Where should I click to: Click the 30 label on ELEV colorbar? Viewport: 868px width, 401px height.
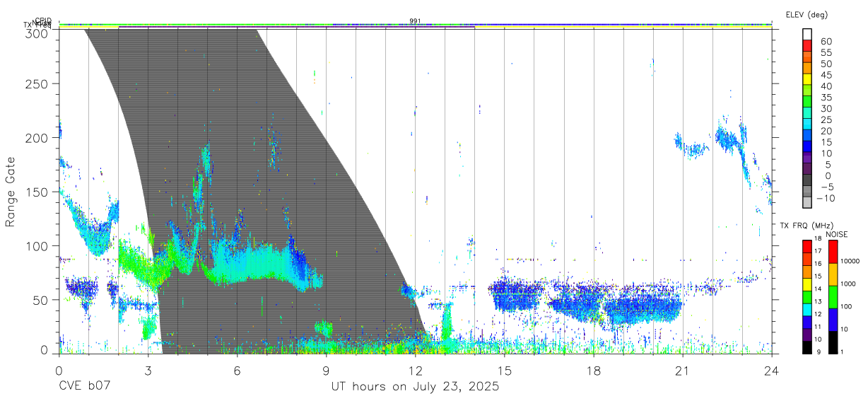[826, 108]
